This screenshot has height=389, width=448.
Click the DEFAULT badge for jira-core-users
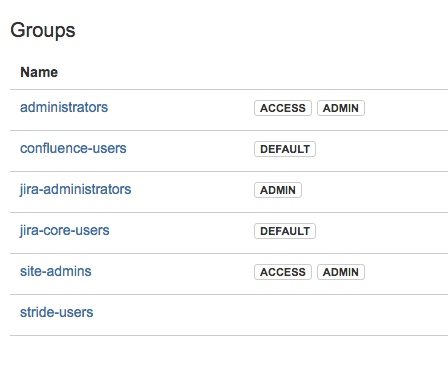point(285,231)
